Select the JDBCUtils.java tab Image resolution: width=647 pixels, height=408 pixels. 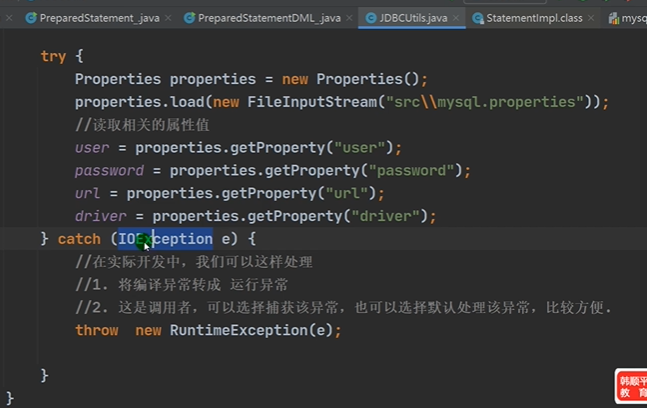coord(413,18)
